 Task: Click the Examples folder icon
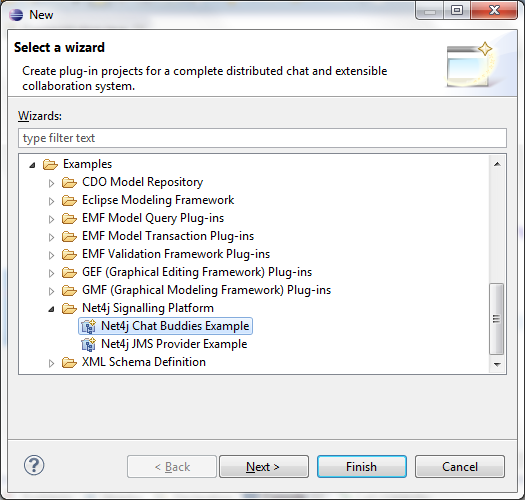coord(50,164)
